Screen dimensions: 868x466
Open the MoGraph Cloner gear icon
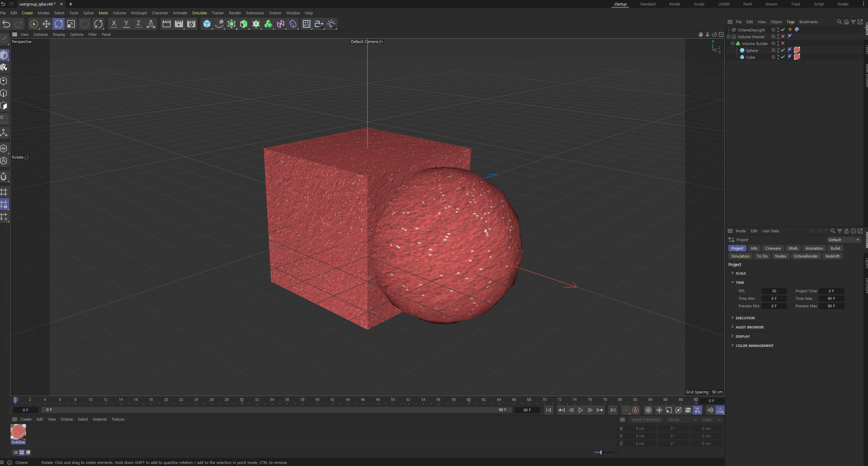(256, 24)
